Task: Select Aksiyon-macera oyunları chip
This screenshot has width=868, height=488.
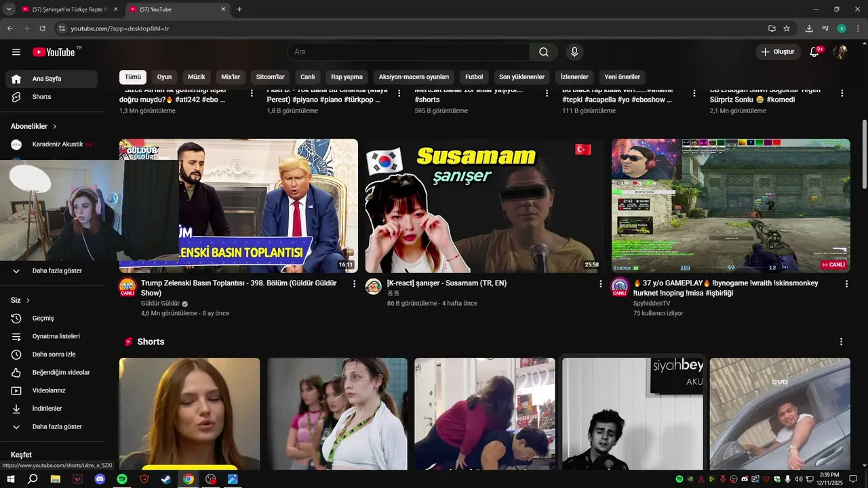Action: click(414, 77)
